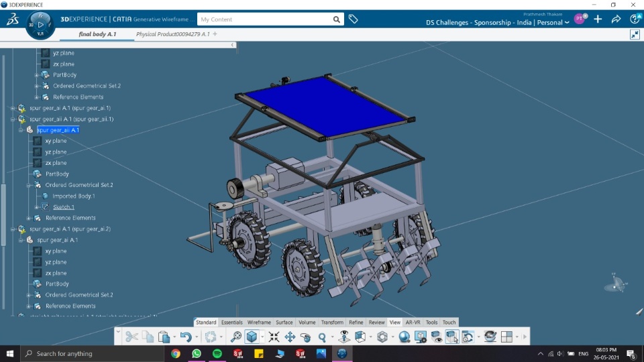This screenshot has height=362, width=644.
Task: Collapse the tree panel with the chevron
Action: 233,45
